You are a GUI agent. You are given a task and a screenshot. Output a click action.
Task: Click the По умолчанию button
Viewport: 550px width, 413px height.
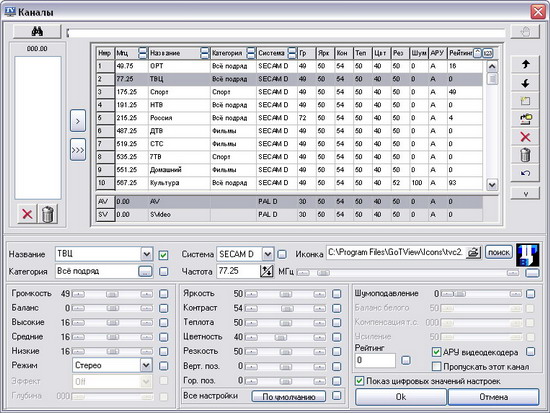click(x=289, y=397)
